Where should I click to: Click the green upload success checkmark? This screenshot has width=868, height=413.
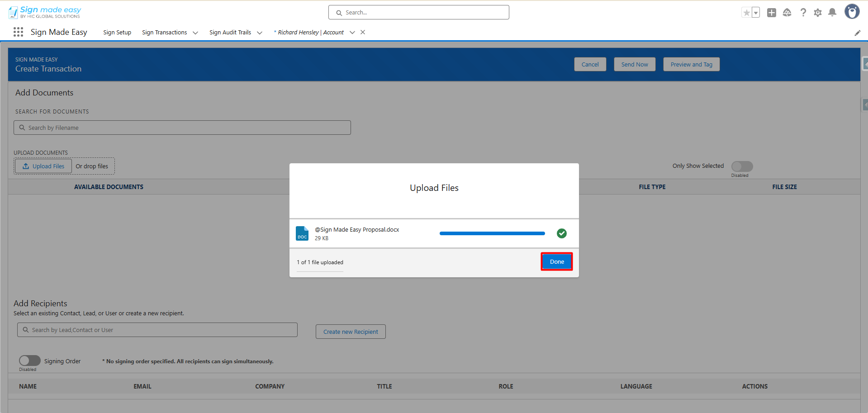(562, 233)
